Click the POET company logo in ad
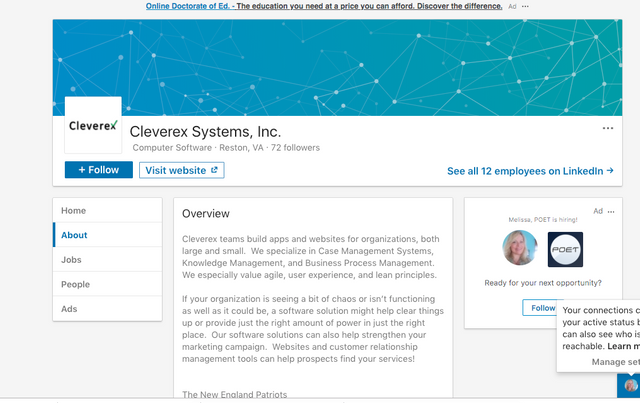This screenshot has height=403, width=640. coord(565,249)
